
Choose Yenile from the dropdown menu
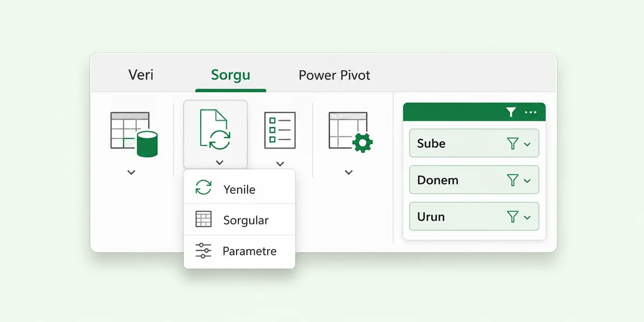(239, 189)
